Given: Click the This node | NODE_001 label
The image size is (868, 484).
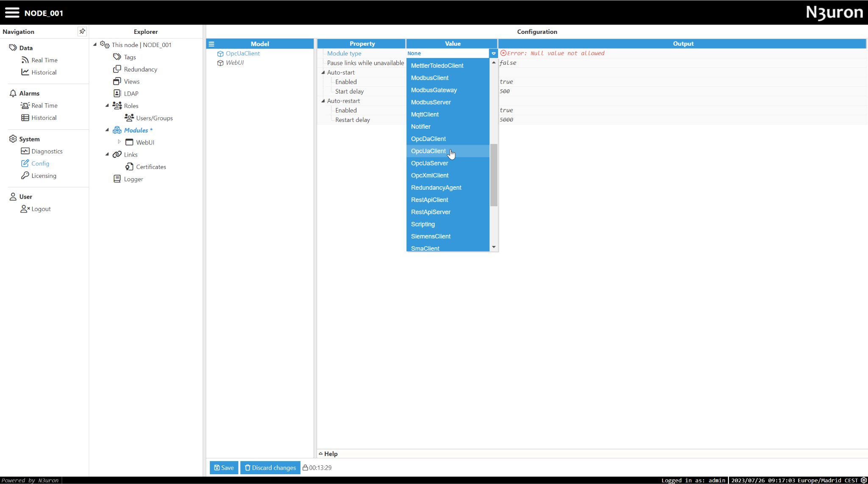Looking at the screenshot, I should pyautogui.click(x=142, y=45).
